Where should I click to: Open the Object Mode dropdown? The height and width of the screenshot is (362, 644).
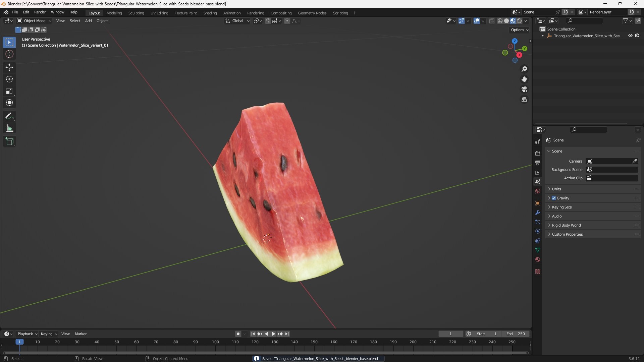(x=34, y=21)
